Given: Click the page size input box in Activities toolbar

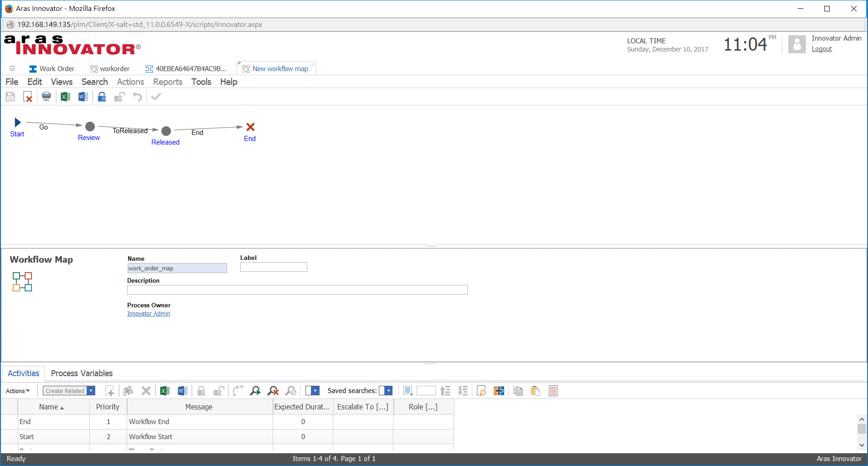Looking at the screenshot, I should coord(426,391).
